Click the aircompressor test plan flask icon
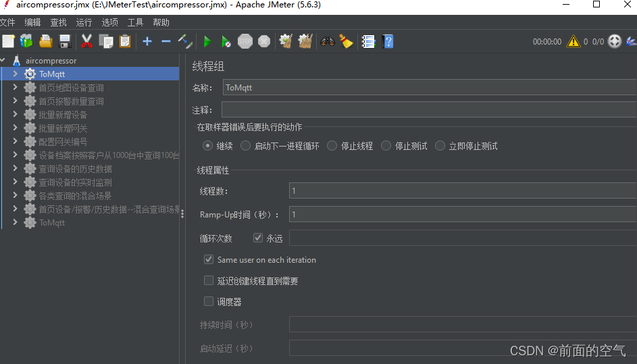Viewport: 637px width, 364px height. point(17,61)
